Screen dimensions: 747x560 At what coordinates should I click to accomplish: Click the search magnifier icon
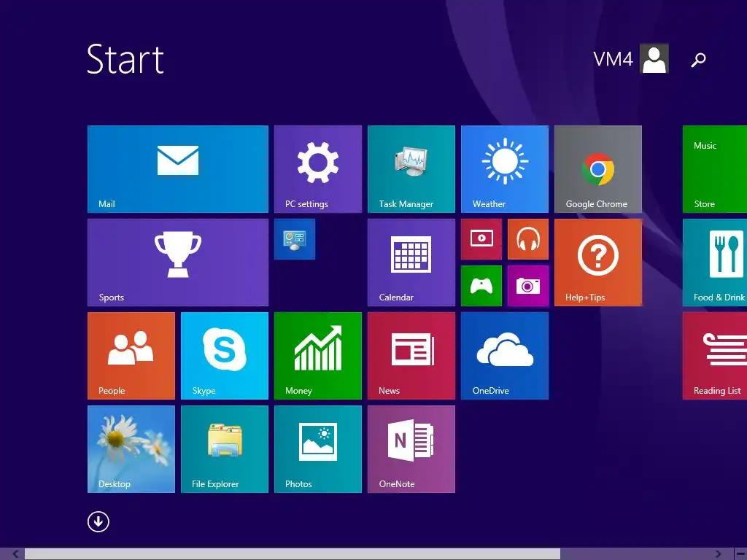698,60
